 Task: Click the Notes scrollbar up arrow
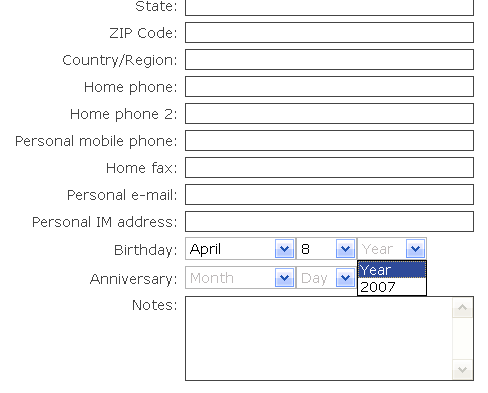point(463,308)
